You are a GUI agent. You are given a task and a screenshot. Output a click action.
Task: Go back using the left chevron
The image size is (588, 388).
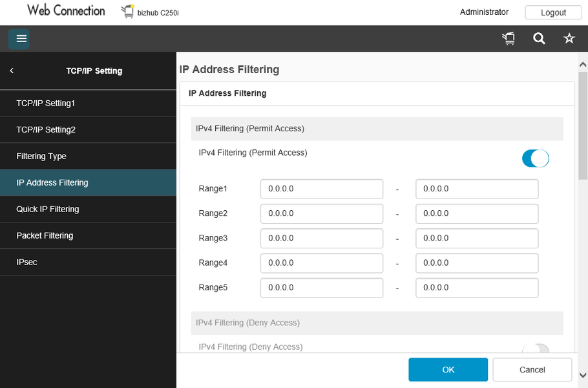tap(12, 70)
